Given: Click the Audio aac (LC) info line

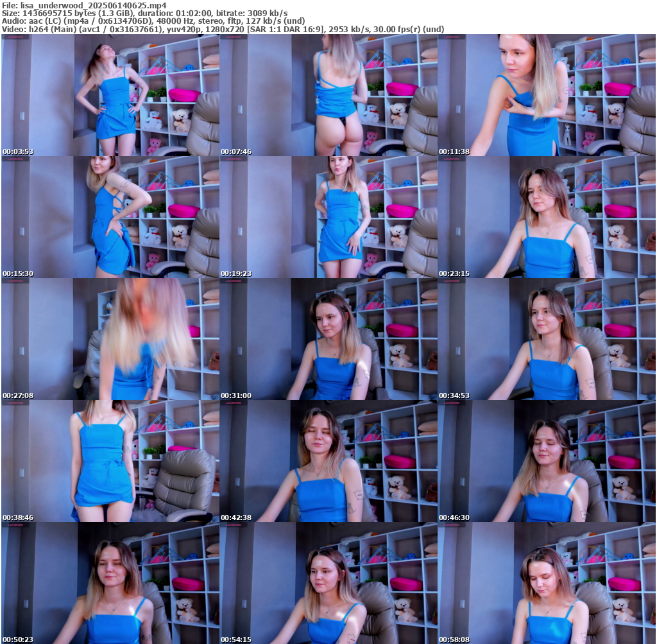Looking at the screenshot, I should pyautogui.click(x=153, y=21).
